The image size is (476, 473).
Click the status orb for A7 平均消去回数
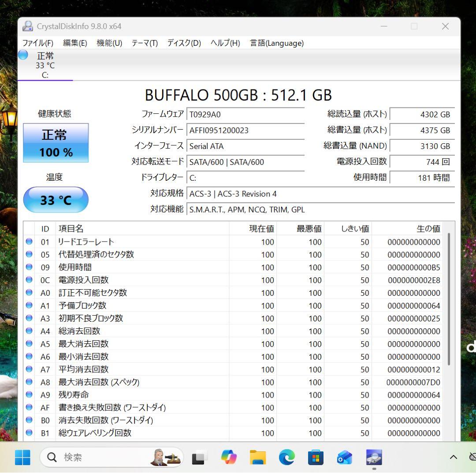click(x=29, y=369)
